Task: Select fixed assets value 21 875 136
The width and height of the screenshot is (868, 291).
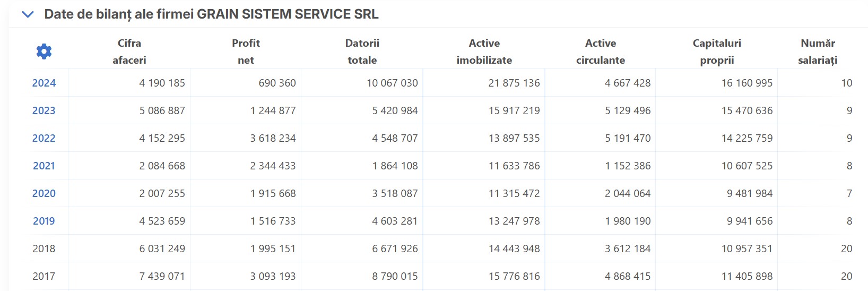Action: [514, 83]
